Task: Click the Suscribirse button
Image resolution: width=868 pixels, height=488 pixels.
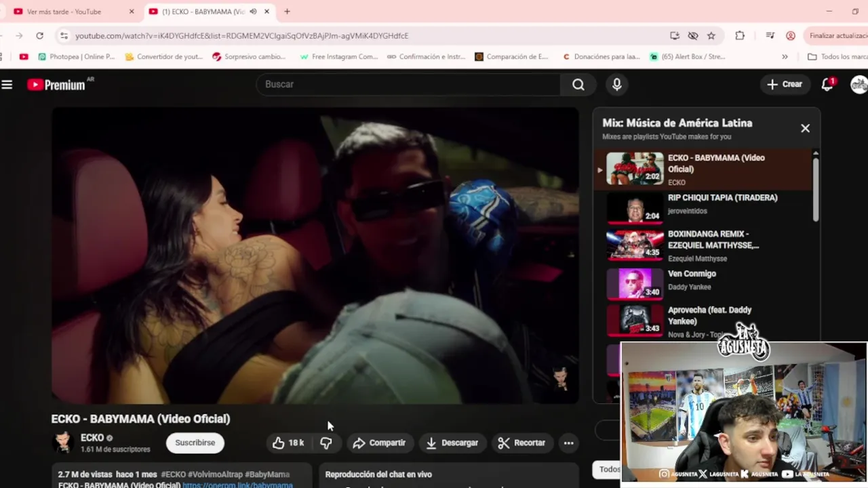Action: [x=195, y=443]
